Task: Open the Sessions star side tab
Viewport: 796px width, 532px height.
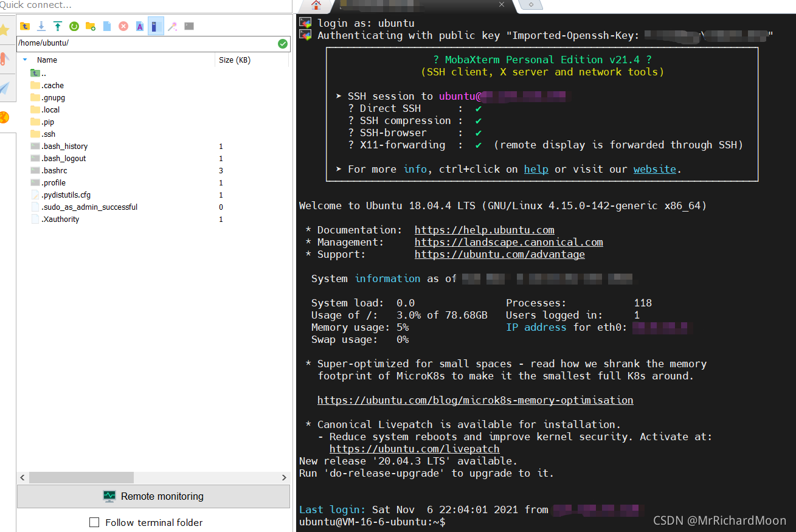Action: click(5, 29)
